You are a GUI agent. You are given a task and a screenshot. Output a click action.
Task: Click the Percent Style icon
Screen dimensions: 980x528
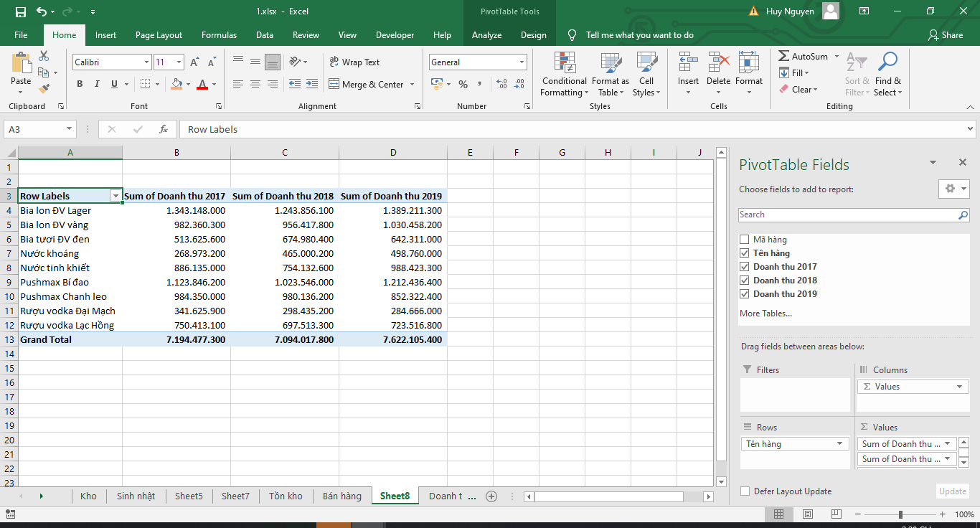point(463,84)
